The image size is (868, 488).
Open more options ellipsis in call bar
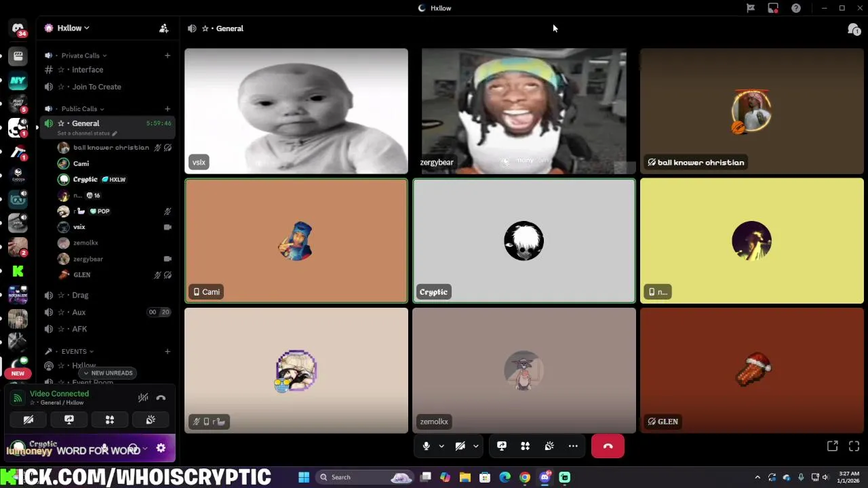click(x=573, y=446)
